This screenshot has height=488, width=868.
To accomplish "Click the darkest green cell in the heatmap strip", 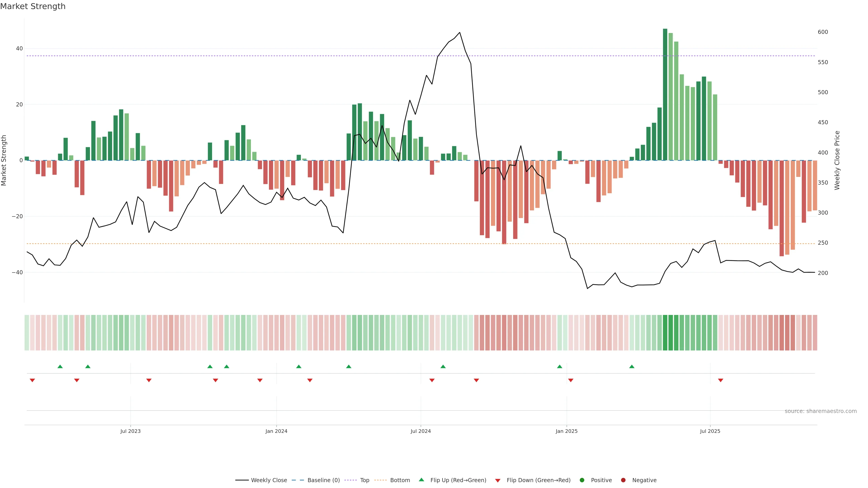I will click(x=665, y=332).
